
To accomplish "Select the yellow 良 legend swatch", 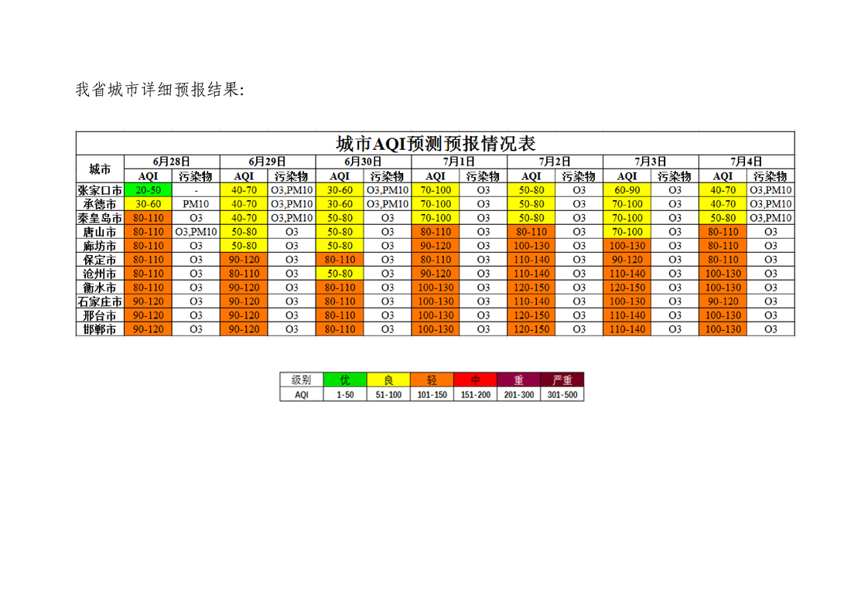I will [x=388, y=380].
